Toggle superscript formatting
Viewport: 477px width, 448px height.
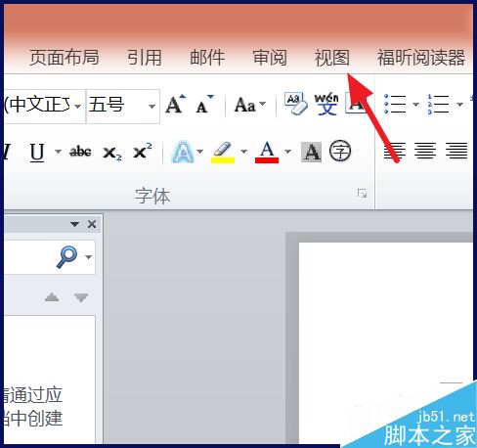(x=143, y=151)
